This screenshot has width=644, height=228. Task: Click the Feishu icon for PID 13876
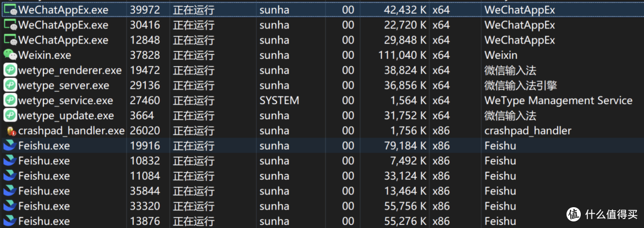(x=10, y=221)
